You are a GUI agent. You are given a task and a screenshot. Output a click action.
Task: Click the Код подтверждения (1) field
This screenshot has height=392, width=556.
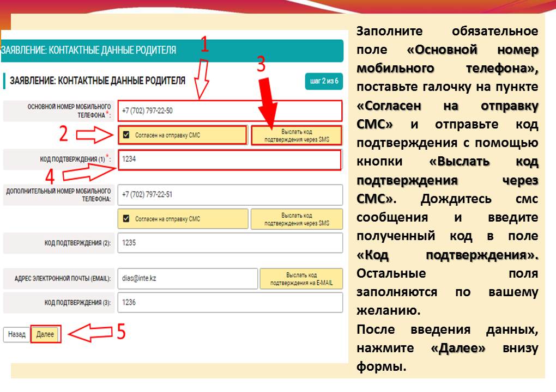pos(229,160)
